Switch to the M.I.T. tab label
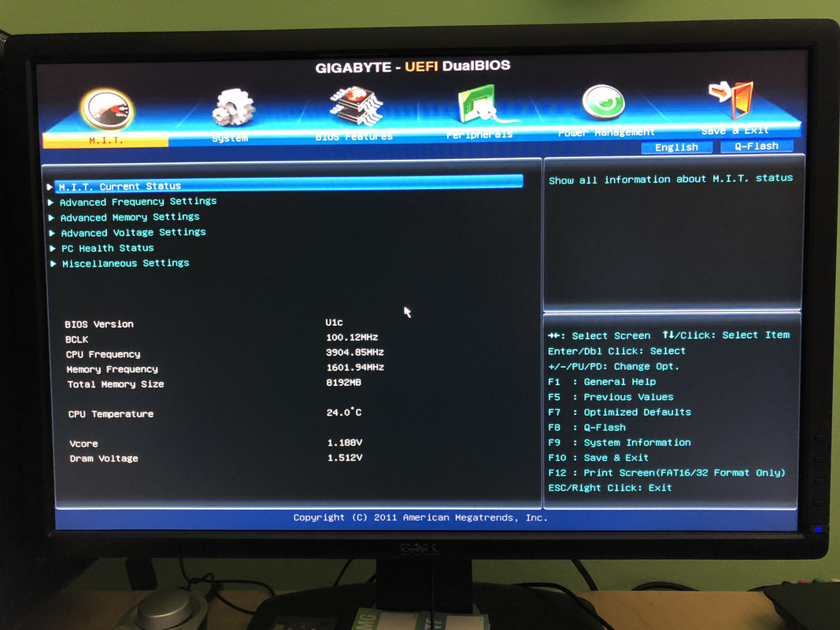This screenshot has width=840, height=630. 106,140
